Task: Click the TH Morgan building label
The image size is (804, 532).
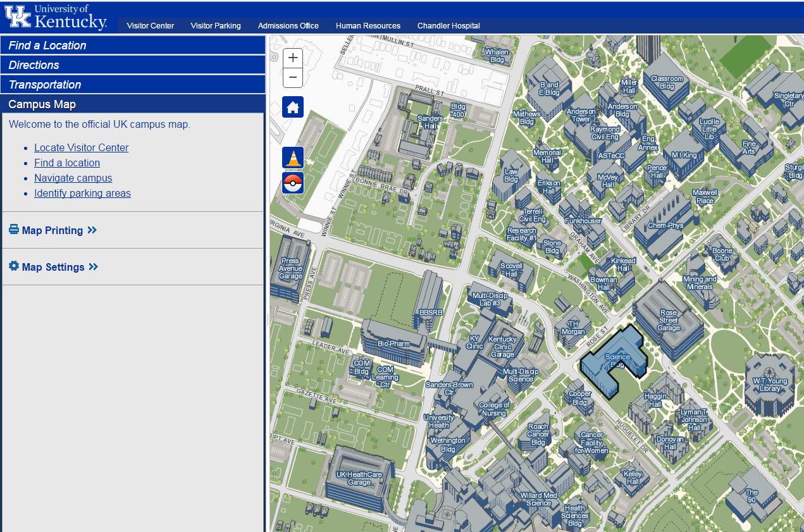Action: click(x=574, y=328)
